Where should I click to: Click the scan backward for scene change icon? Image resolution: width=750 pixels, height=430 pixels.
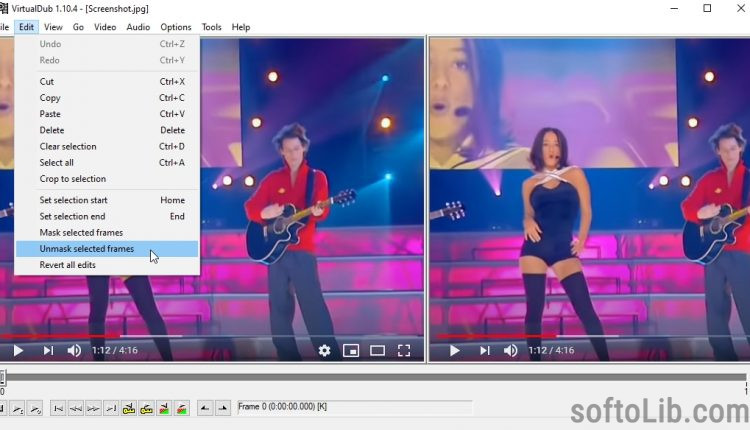tap(164, 409)
